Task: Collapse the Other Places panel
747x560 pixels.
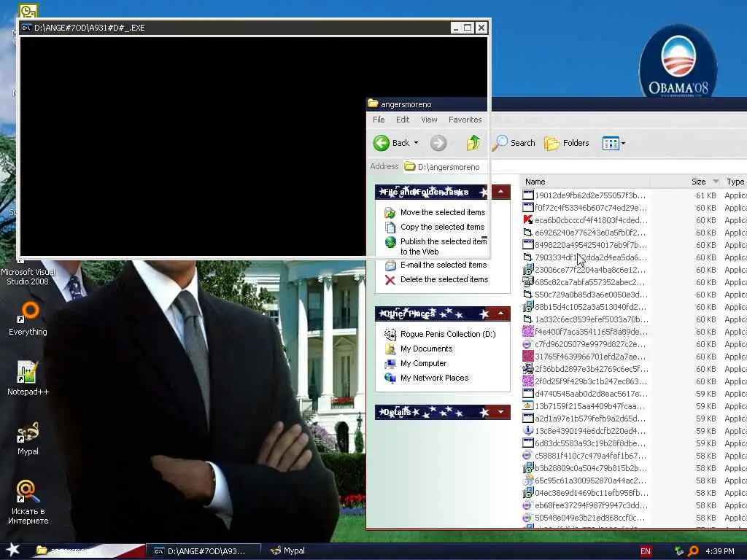Action: point(500,314)
